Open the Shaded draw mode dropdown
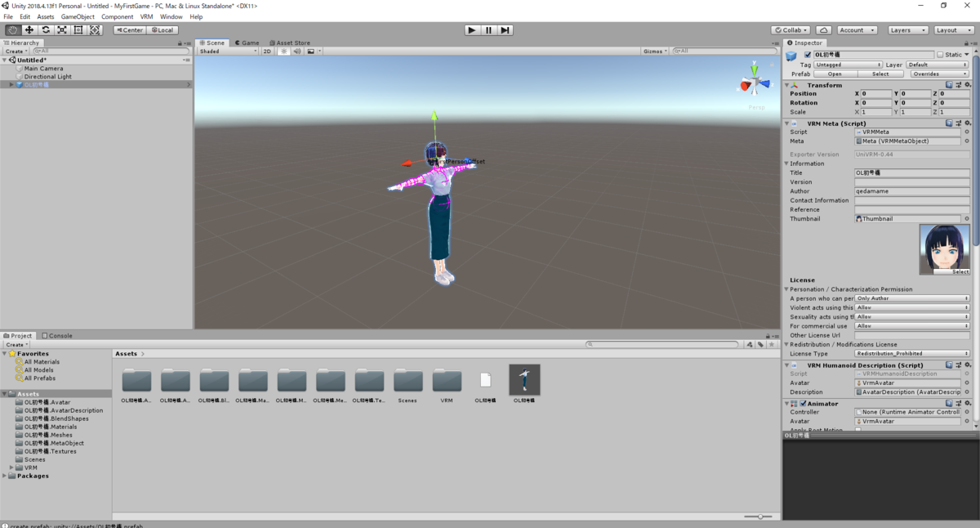The width and height of the screenshot is (980, 528). tap(228, 51)
